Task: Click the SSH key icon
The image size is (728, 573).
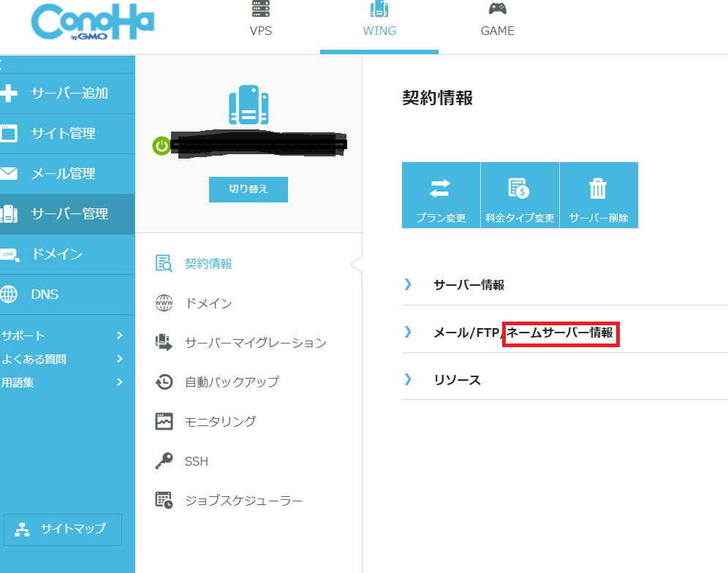Action: pos(164,460)
